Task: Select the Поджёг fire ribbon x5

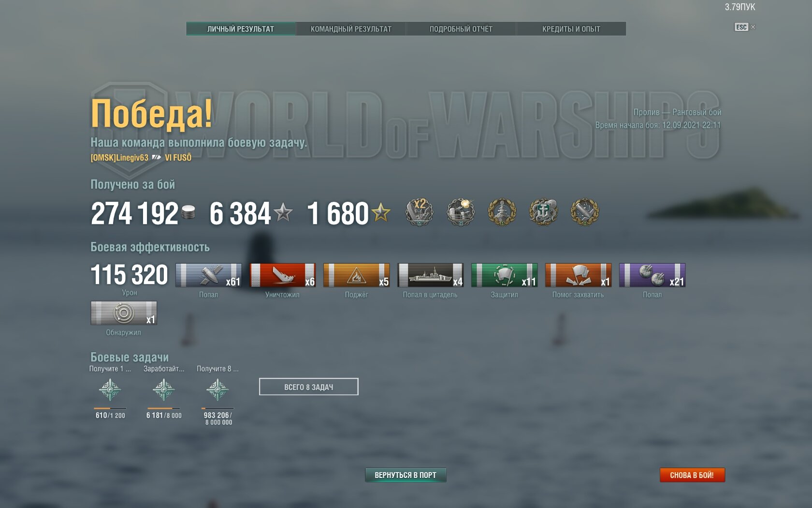Action: 357,275
